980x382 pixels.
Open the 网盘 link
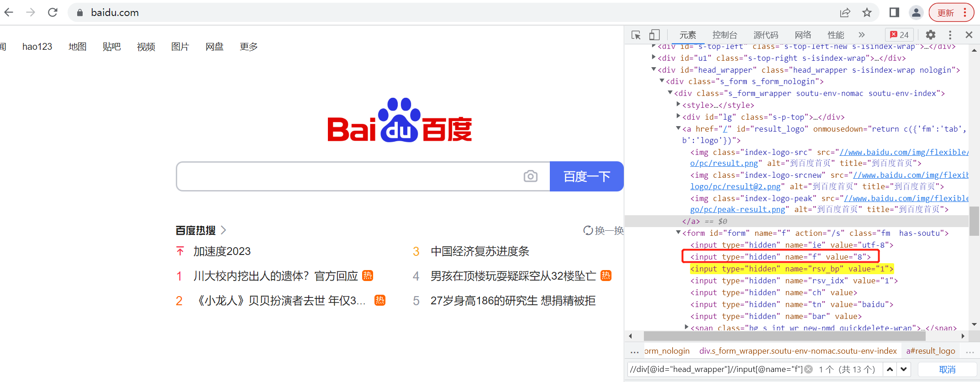214,47
